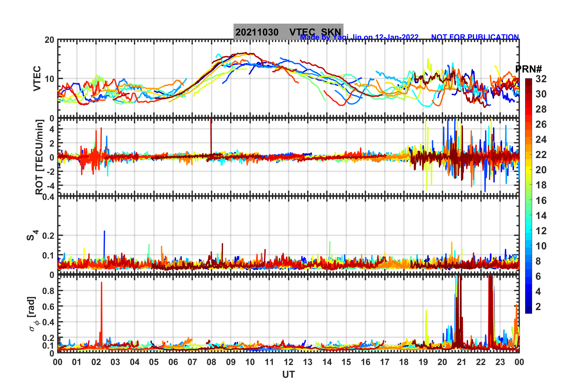Click the x-axis tick label 06
The image size is (577, 392).
coord(173,362)
